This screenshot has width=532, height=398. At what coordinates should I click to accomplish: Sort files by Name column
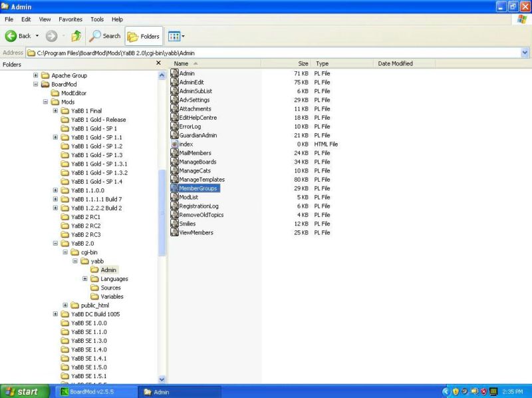click(x=215, y=63)
